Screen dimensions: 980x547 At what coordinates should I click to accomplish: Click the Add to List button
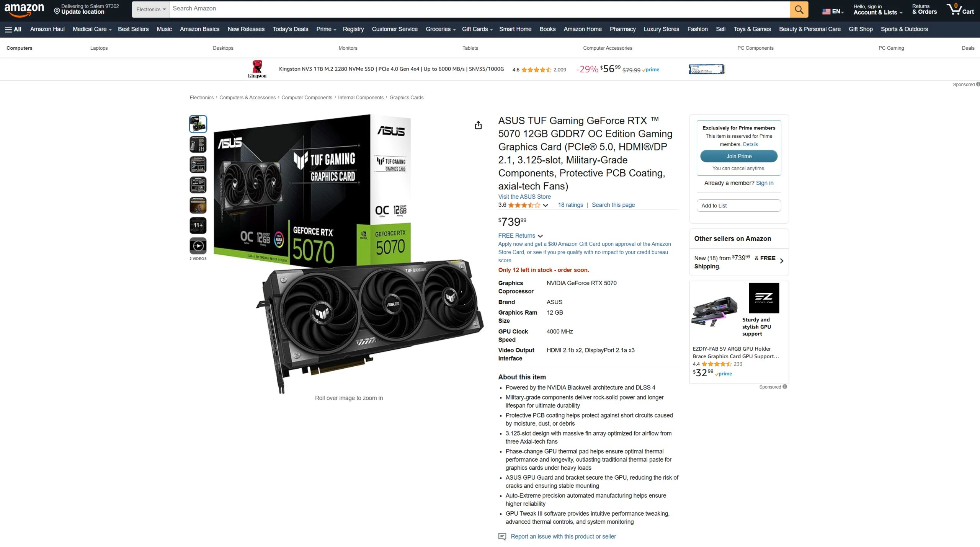[x=738, y=206]
